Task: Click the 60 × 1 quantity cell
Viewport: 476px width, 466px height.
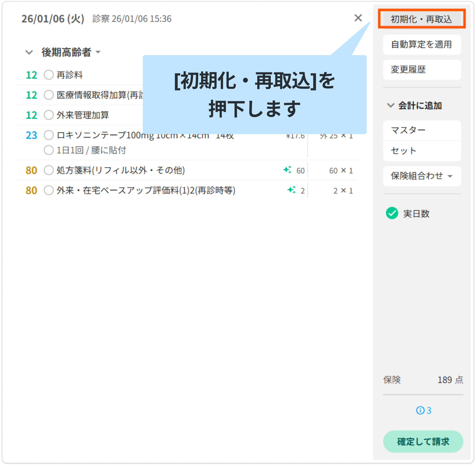Action: click(x=341, y=171)
